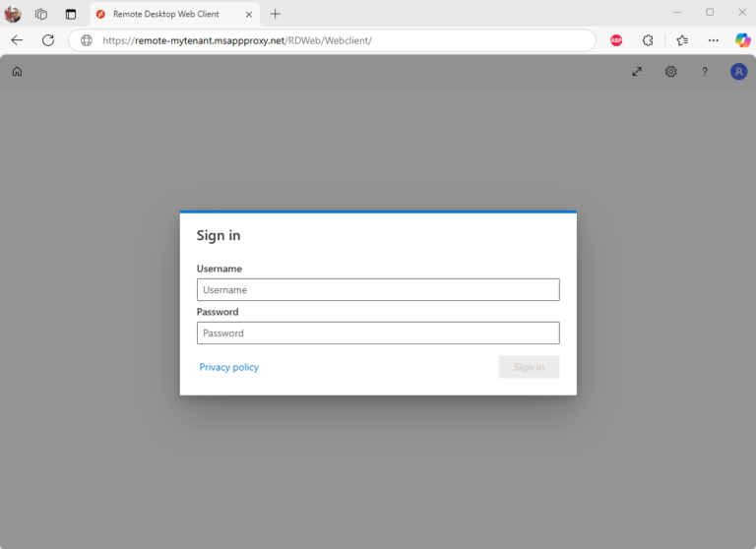Open the help question mark icon
The width and height of the screenshot is (756, 549).
click(705, 72)
